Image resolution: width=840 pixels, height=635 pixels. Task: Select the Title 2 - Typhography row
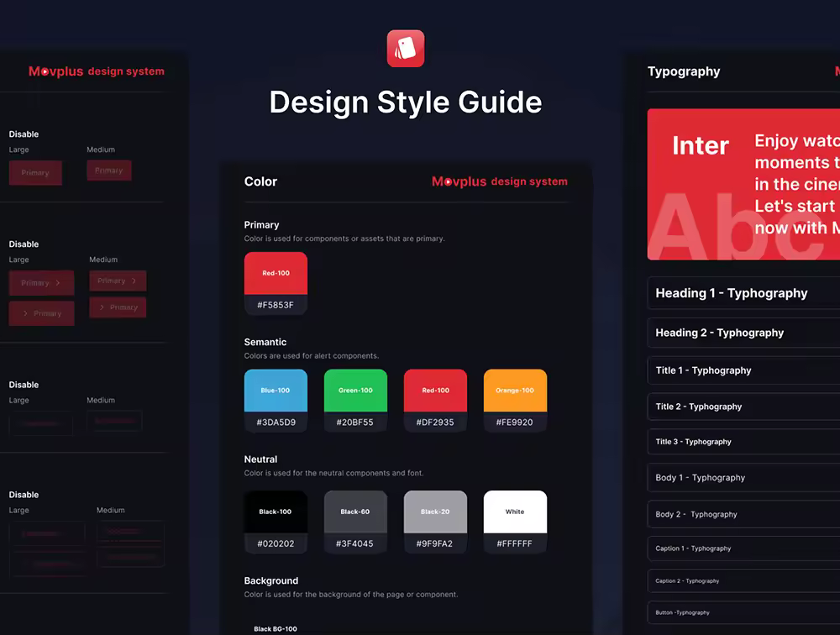tap(743, 407)
